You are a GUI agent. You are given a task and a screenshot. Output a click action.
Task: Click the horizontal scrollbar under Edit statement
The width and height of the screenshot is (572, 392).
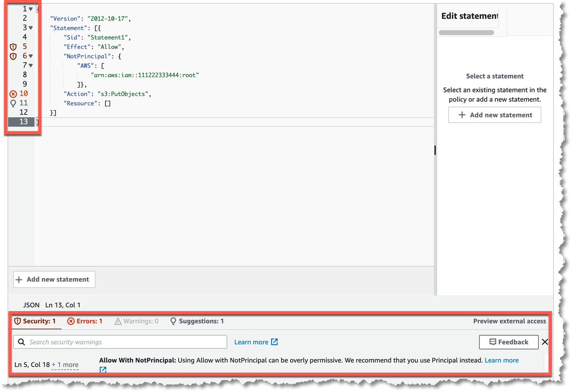tap(466, 33)
